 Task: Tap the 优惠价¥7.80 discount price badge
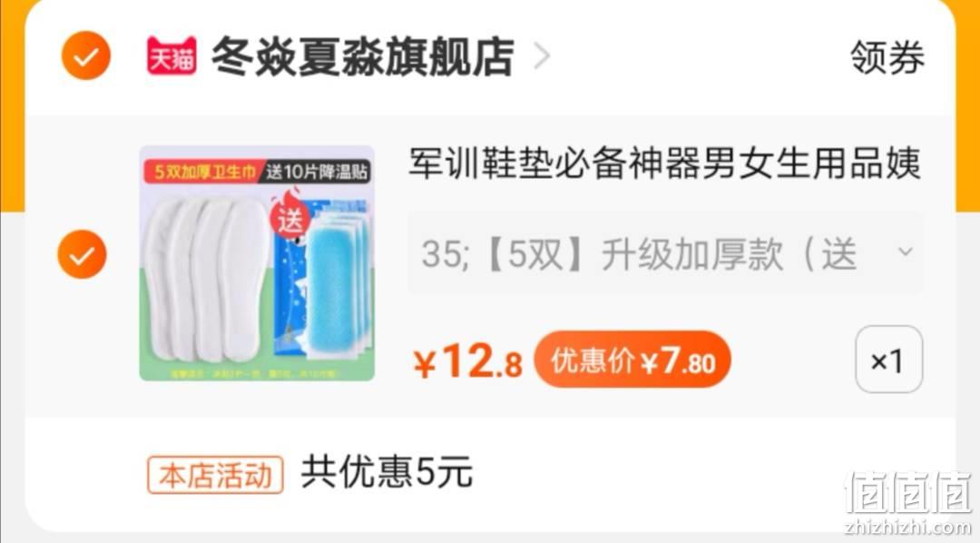[632, 360]
